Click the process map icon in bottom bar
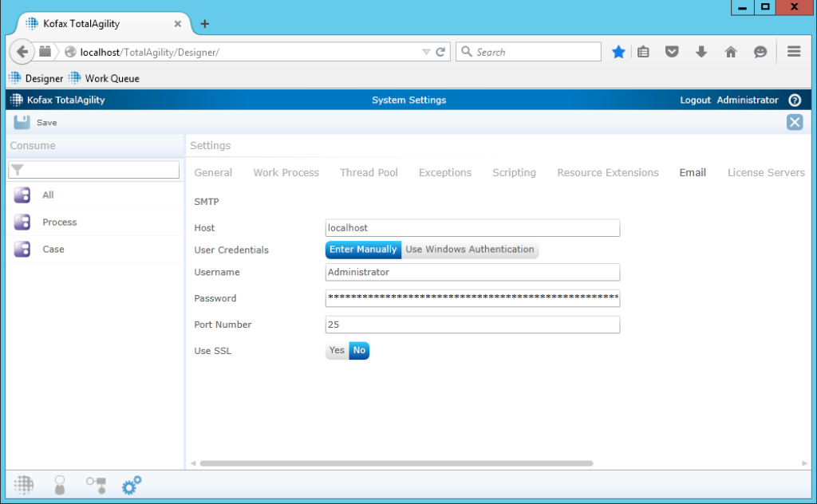The height and width of the screenshot is (504, 817). coord(96,484)
